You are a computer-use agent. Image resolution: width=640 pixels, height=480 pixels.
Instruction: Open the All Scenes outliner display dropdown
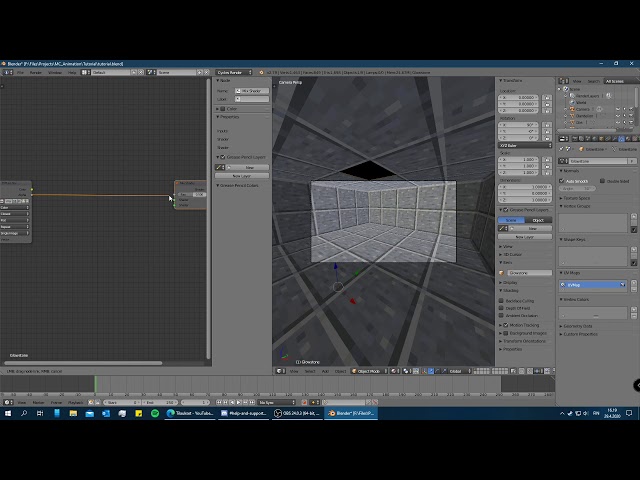pyautogui.click(x=621, y=81)
